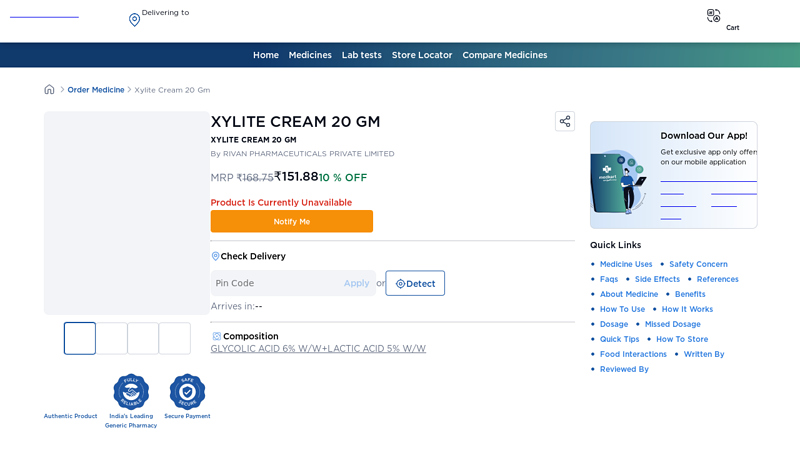The height and width of the screenshot is (450, 800).
Task: Click the Check Delivery pin icon
Action: click(x=215, y=256)
